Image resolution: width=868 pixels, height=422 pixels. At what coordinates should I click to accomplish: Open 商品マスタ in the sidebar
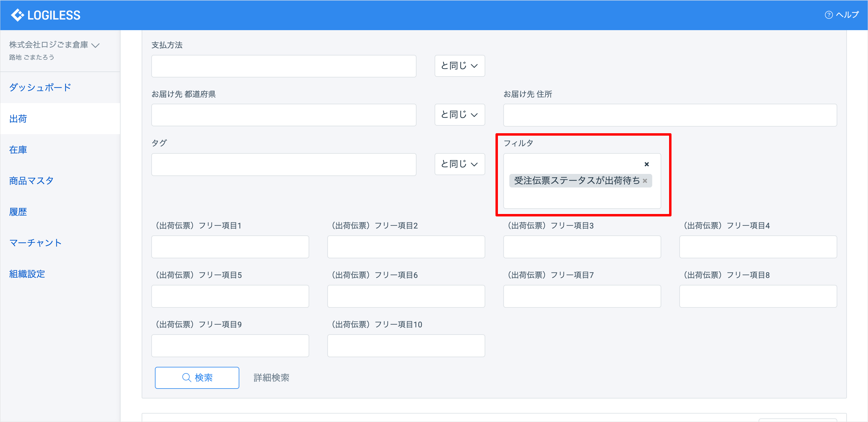[31, 181]
